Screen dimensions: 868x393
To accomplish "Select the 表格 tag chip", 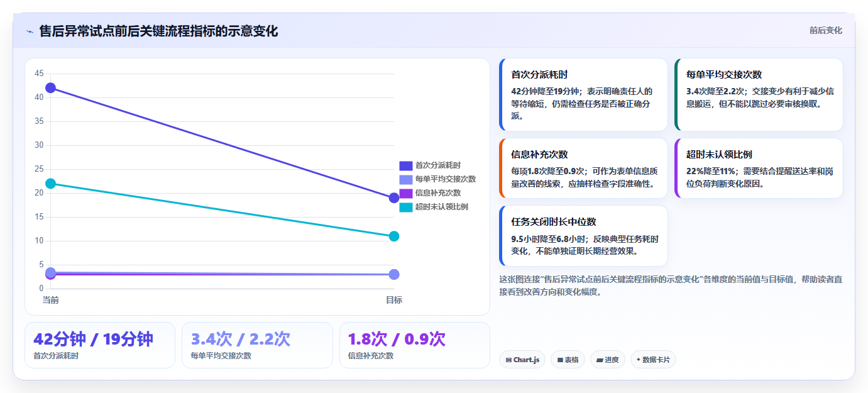I will click(568, 360).
